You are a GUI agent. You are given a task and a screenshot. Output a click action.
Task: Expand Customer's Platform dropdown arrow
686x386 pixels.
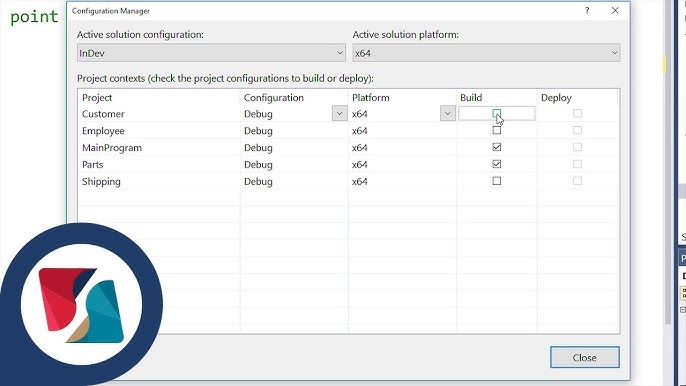[448, 113]
